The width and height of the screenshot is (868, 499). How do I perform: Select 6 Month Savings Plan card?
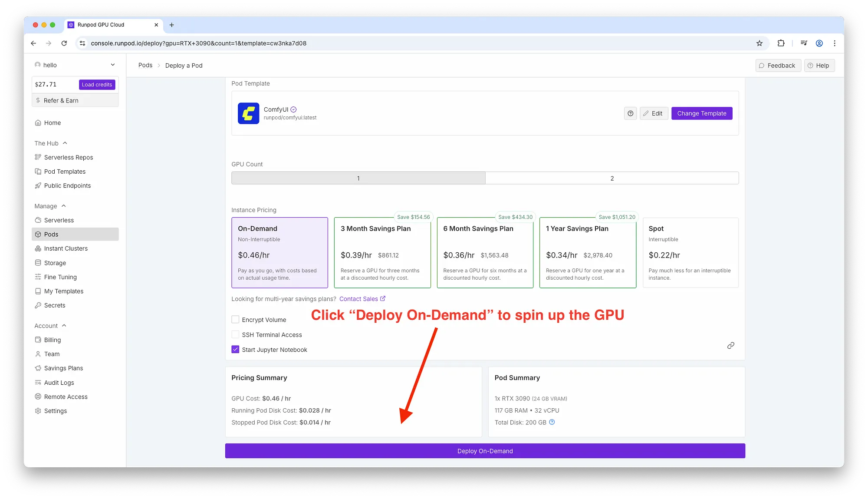tap(485, 253)
